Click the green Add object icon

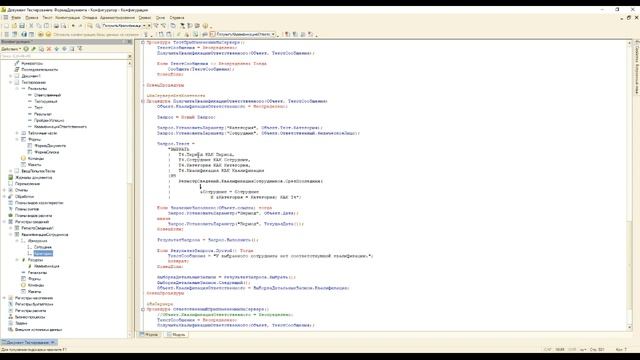click(x=26, y=49)
